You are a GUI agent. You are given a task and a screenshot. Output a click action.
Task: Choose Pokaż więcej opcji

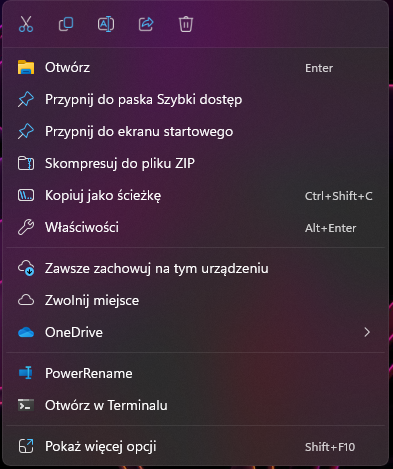point(195,447)
